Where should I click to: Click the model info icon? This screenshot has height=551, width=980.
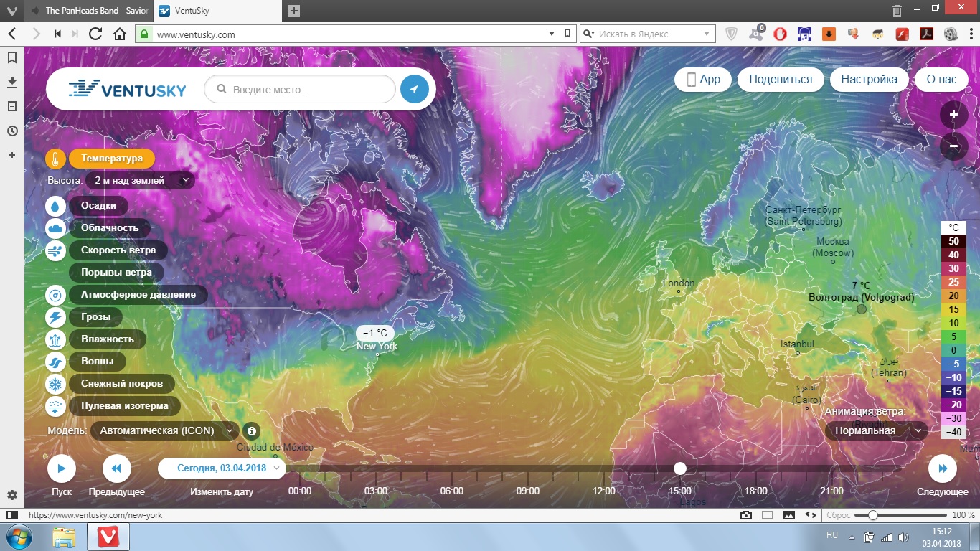pos(251,431)
